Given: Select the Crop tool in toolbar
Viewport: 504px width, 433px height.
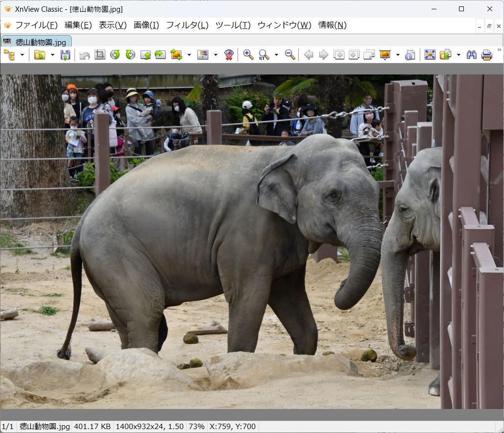Looking at the screenshot, I should coord(100,55).
